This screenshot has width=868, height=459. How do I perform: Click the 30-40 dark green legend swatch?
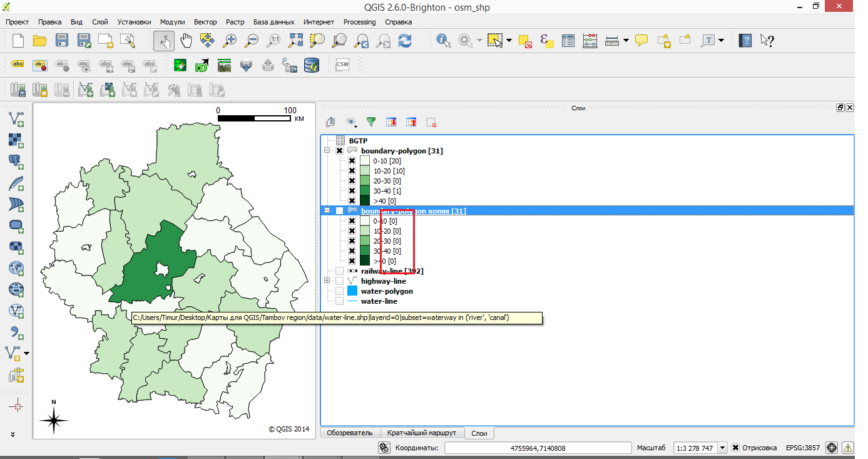pos(365,191)
